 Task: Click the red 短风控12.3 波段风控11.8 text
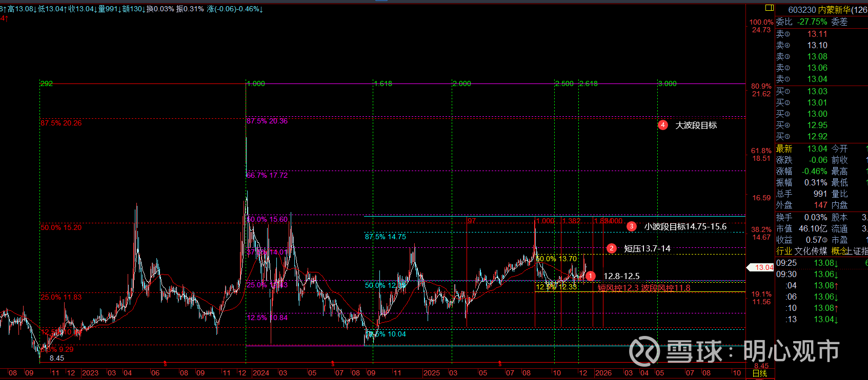tap(644, 288)
